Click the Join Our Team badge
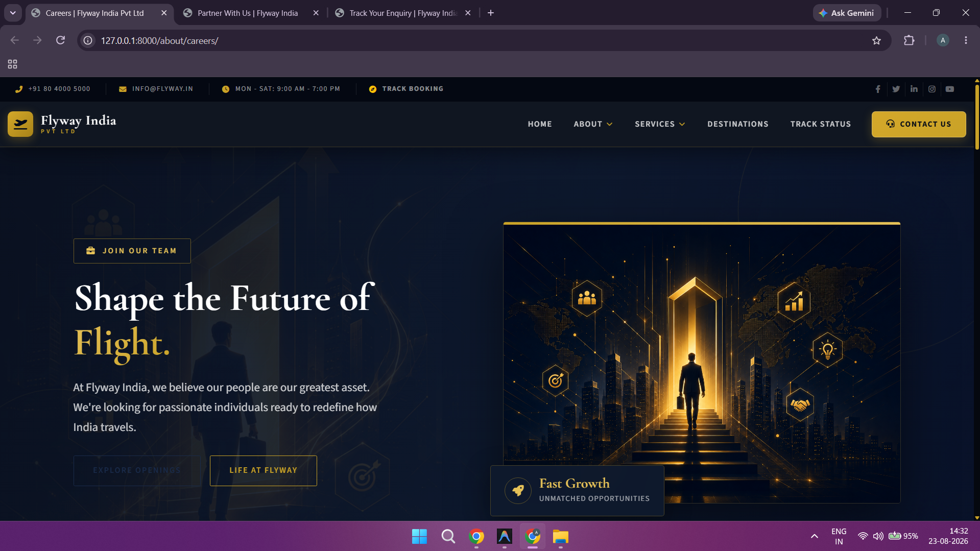The height and width of the screenshot is (551, 980). [x=132, y=251]
